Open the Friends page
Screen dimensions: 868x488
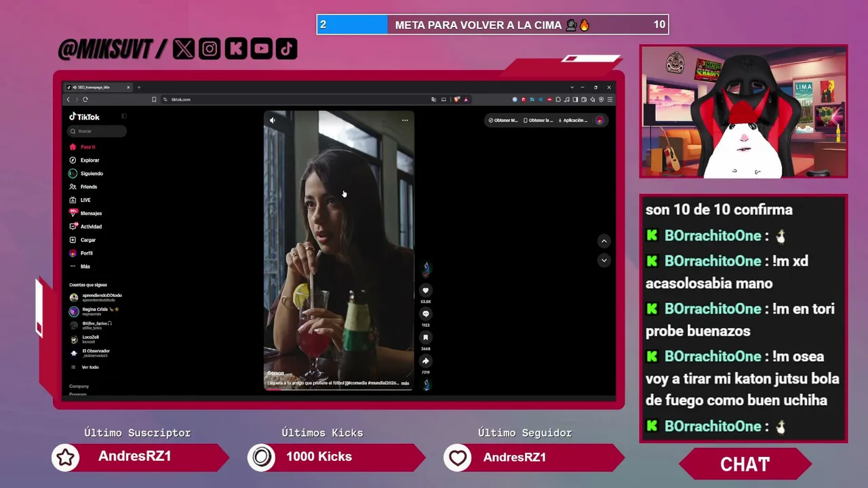click(83, 186)
